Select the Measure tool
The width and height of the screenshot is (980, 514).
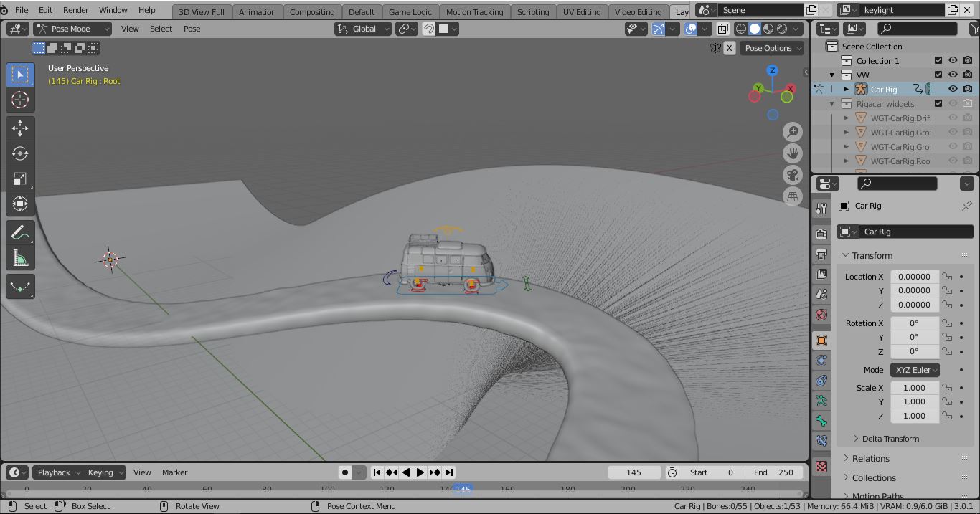pos(20,257)
